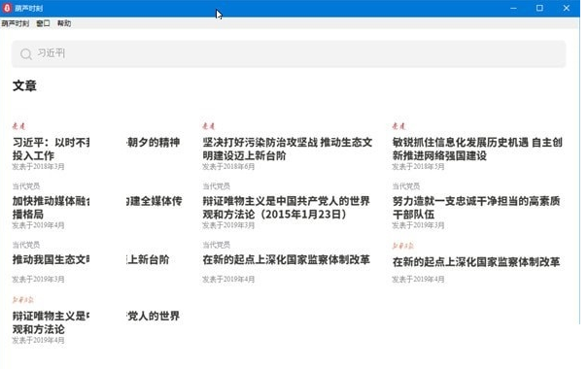Open the 帮助 menu
This screenshot has height=369, width=588.
pos(64,23)
